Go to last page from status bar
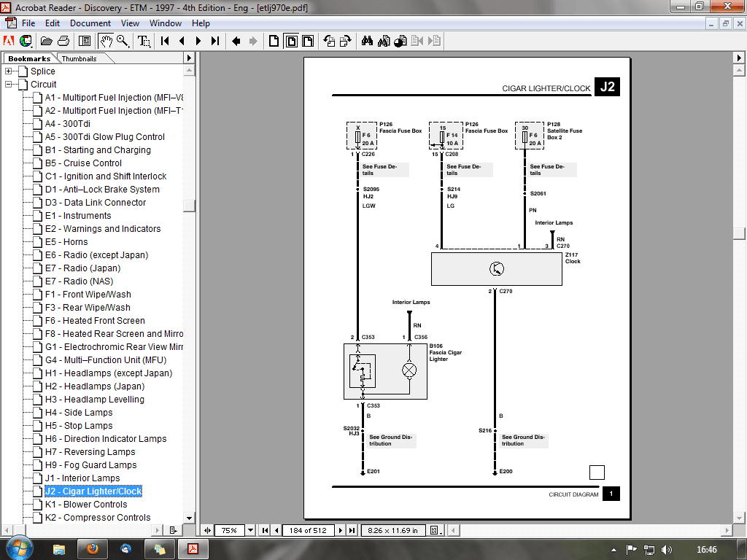The width and height of the screenshot is (747, 560). pyautogui.click(x=352, y=530)
